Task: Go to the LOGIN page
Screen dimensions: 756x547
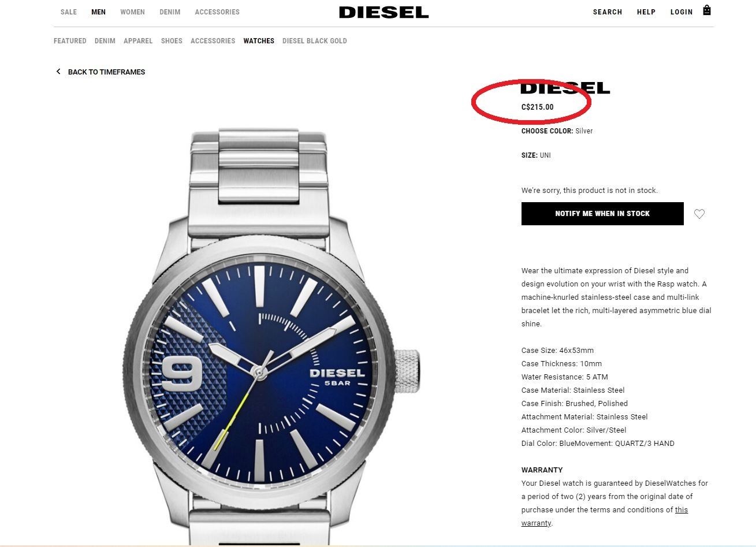Action: (x=681, y=12)
